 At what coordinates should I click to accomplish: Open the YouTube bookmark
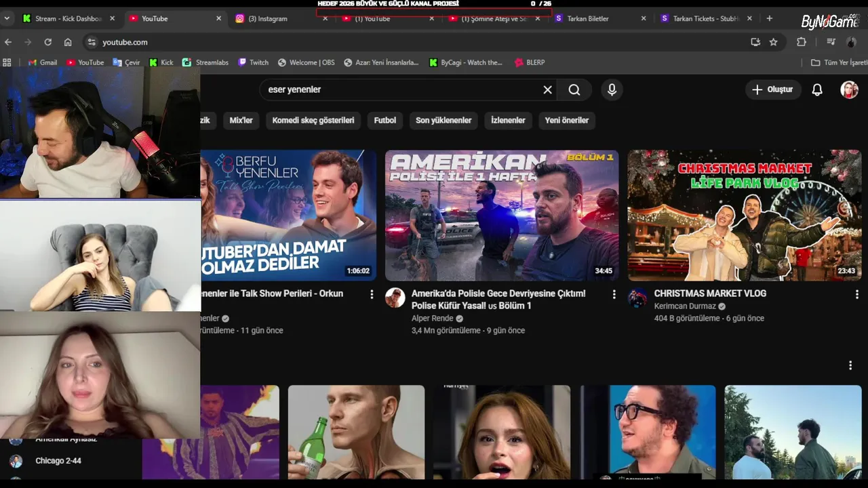tap(85, 62)
